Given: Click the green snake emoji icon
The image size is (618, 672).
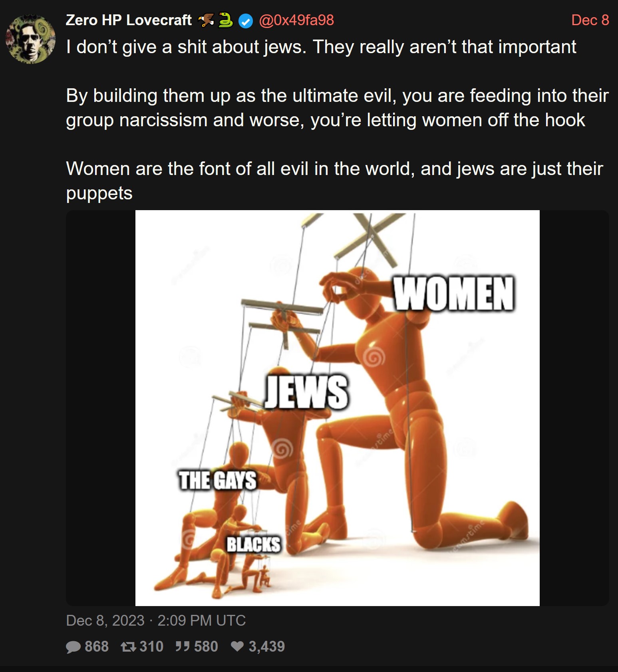Looking at the screenshot, I should (226, 20).
